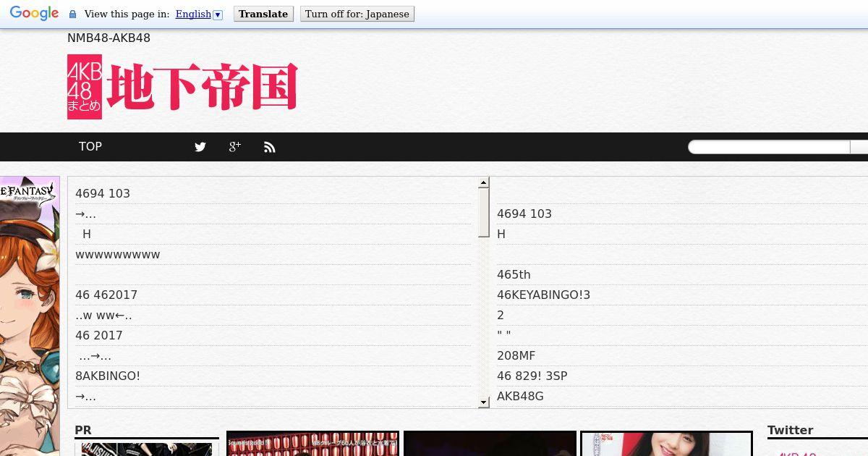Open left list entry "4694 103"
Viewport: 868px width, 456px height.
tap(103, 193)
